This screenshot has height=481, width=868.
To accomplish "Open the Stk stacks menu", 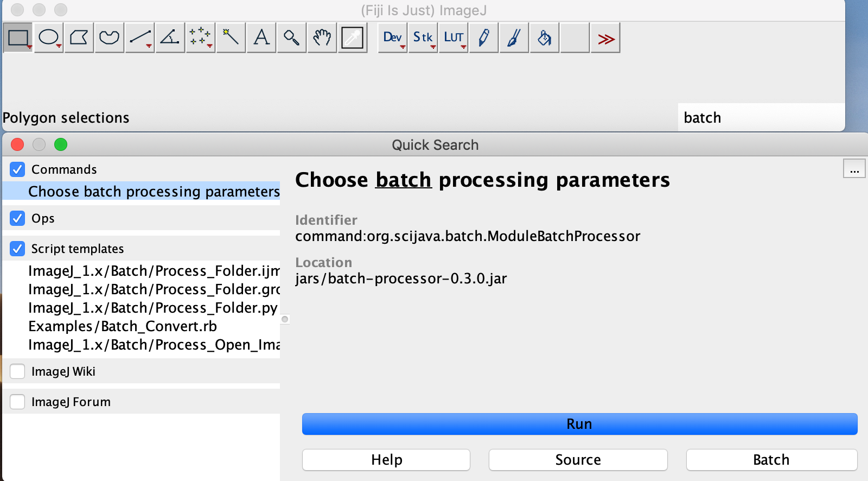I will tap(423, 37).
